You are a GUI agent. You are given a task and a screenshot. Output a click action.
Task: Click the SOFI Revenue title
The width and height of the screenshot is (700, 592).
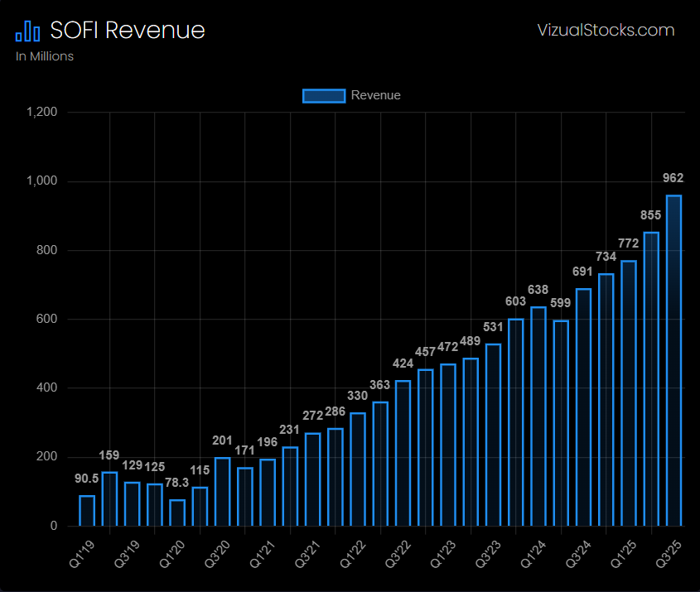tap(128, 31)
